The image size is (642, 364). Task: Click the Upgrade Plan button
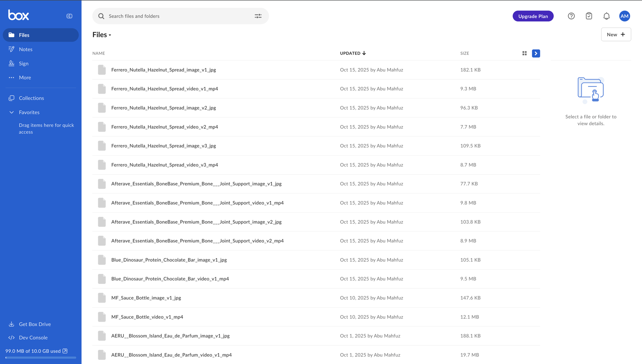click(533, 16)
